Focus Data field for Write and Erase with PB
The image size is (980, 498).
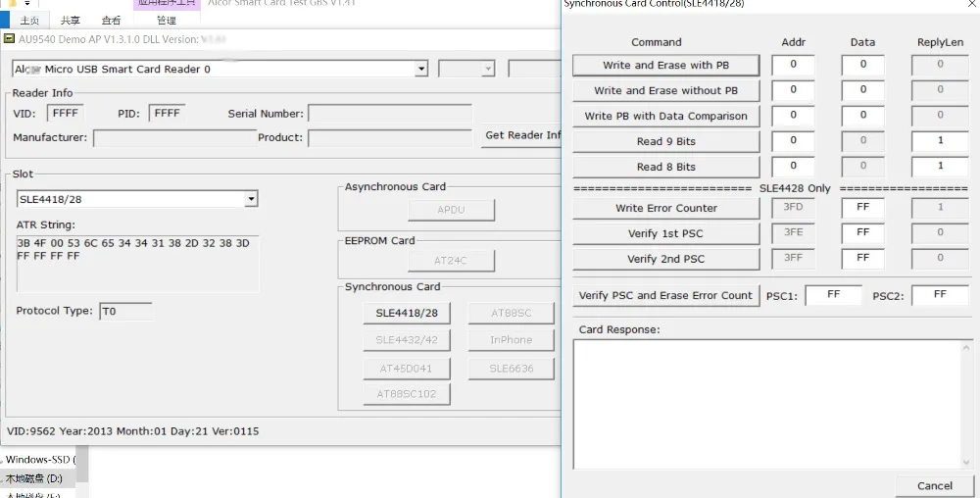pyautogui.click(x=862, y=65)
